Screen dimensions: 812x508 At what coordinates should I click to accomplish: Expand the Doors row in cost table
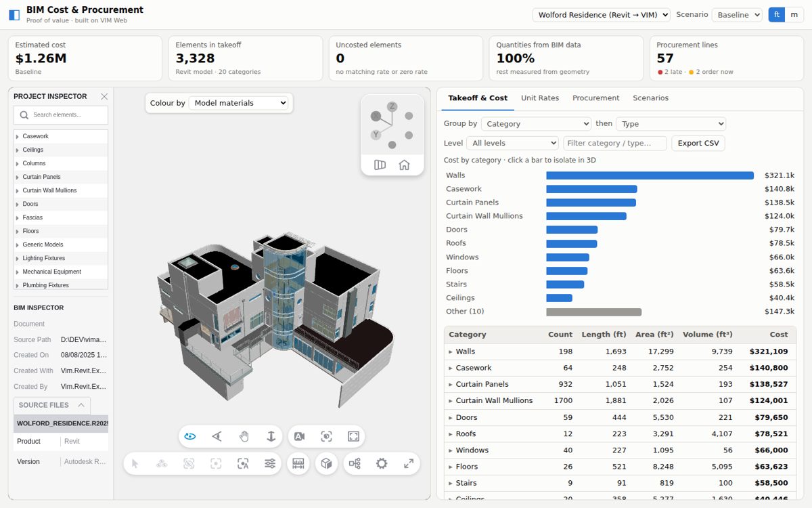451,418
